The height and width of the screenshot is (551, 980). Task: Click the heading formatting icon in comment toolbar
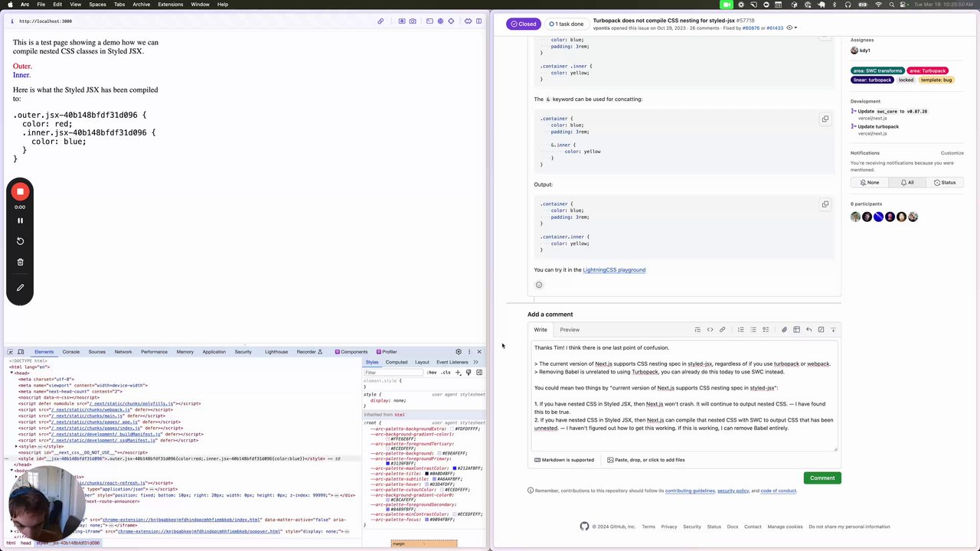coord(697,330)
